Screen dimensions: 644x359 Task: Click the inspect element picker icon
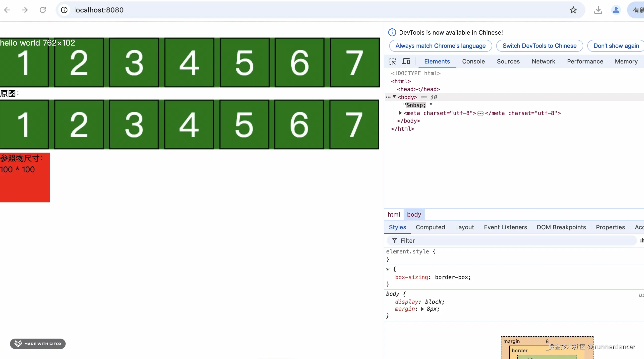coord(392,61)
